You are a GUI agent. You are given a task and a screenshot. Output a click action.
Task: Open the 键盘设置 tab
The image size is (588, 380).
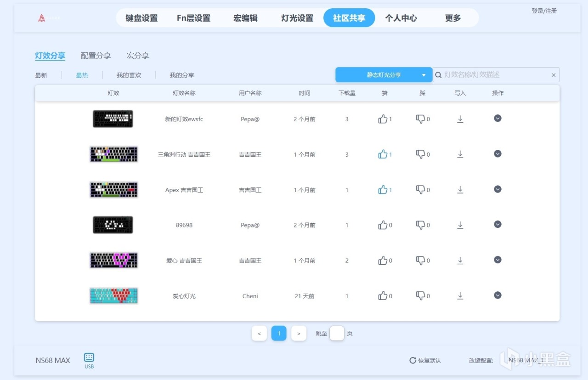141,18
